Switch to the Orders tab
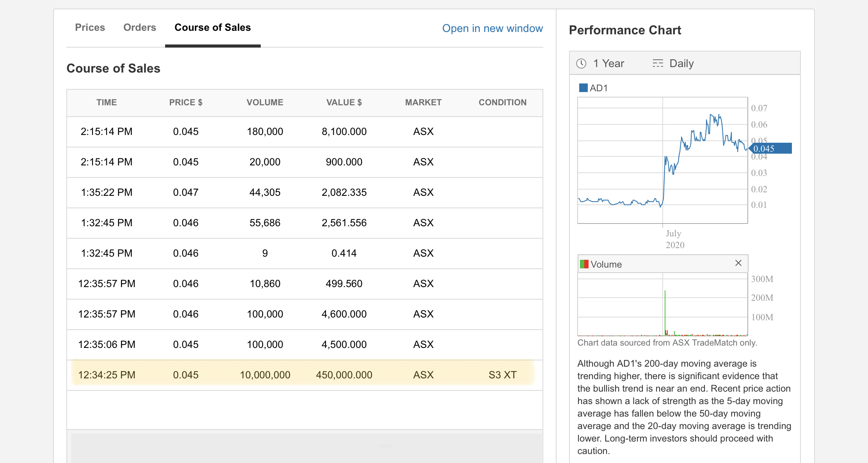 [139, 27]
